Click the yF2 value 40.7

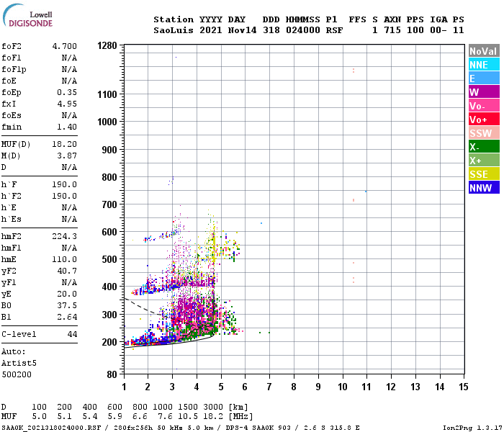pos(67,271)
